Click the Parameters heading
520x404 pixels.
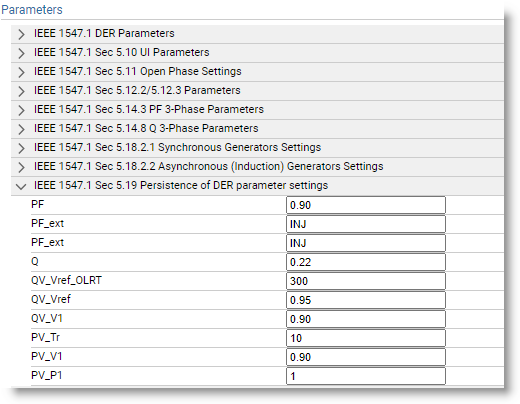(32, 10)
